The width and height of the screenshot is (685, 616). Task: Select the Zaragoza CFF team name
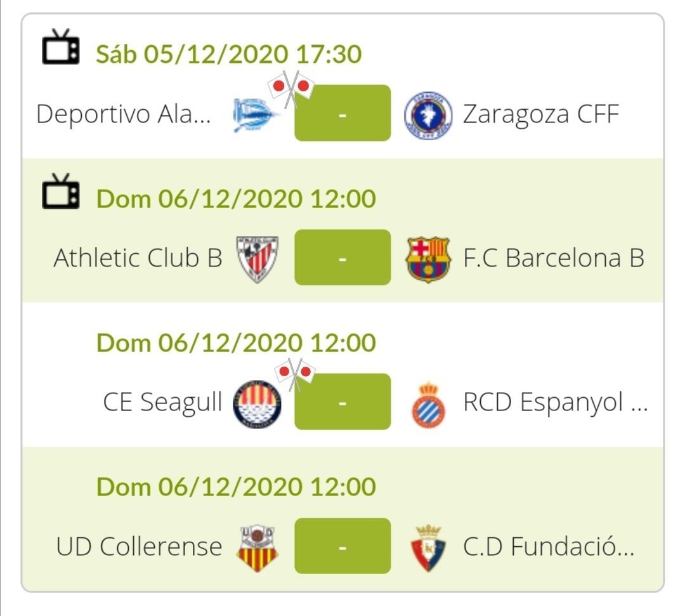click(x=541, y=114)
